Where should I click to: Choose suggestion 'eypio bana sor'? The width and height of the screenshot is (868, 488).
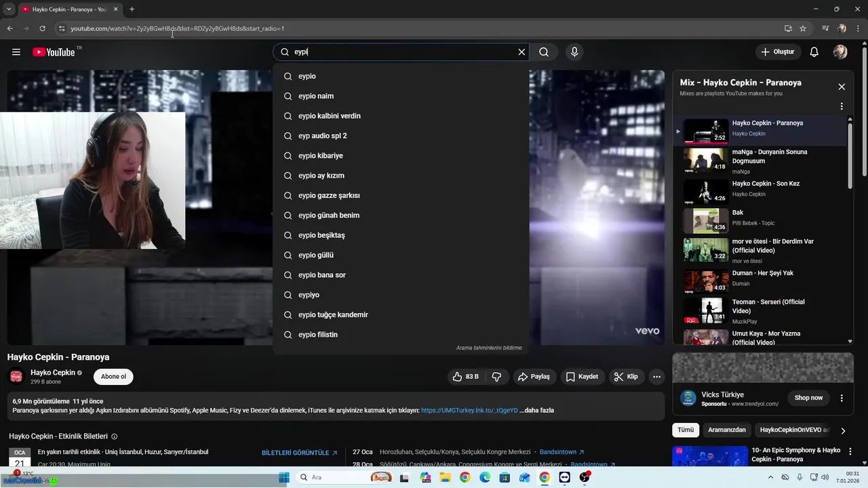(401, 275)
